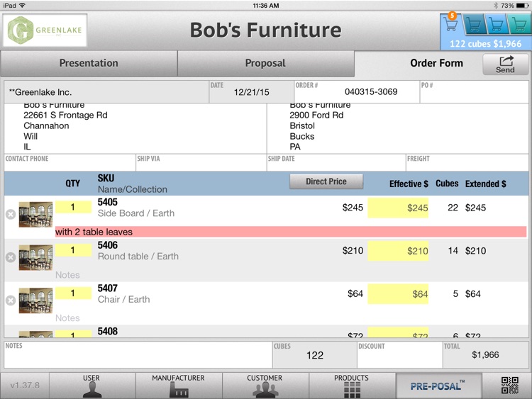Edit effective price $210 field
Viewport: 532px width, 399px height.
pos(398,251)
